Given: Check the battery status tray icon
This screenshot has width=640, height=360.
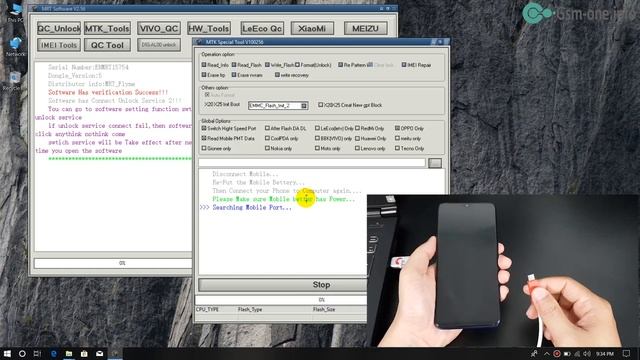Looking at the screenshot, I should point(567,353).
